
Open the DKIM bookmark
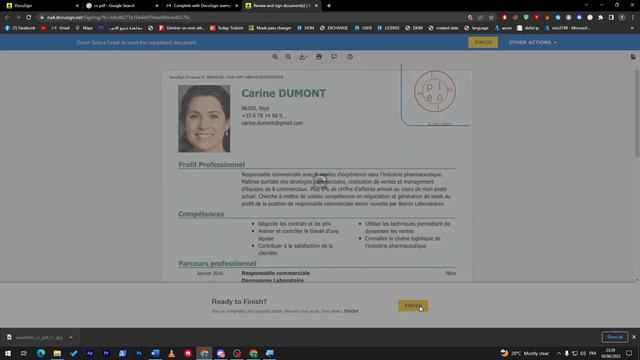point(414,28)
